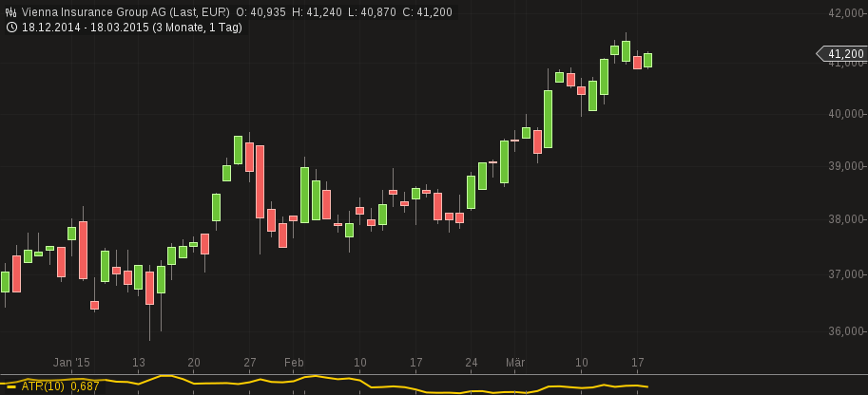Click the Mär date axis label
This screenshot has width=868, height=395.
(x=515, y=363)
